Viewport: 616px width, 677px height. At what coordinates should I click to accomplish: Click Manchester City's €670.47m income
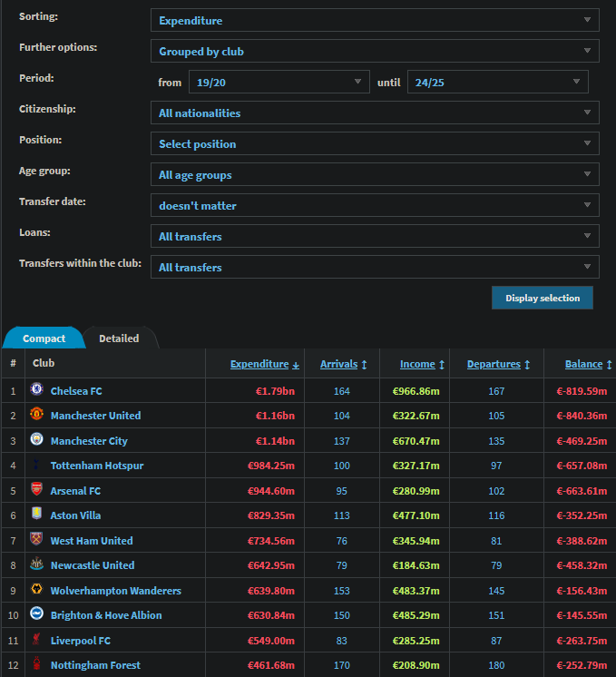[416, 441]
